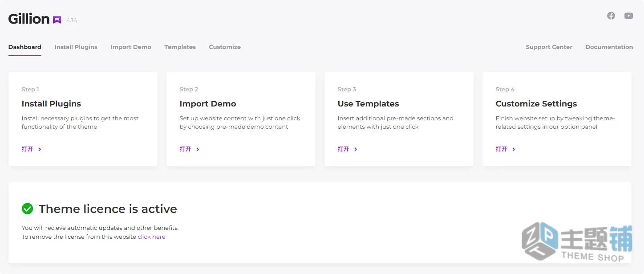The image size is (644, 274).
Task: Click 'Insert additional pre-made sections' description
Action: pos(396,123)
